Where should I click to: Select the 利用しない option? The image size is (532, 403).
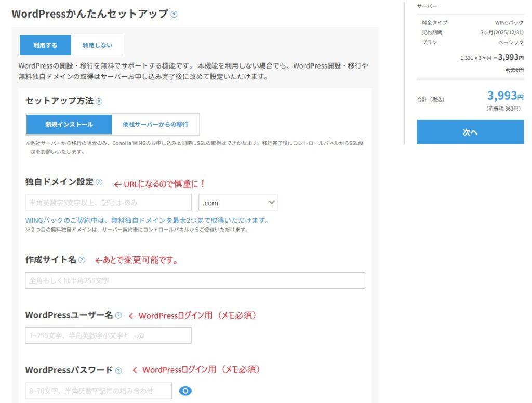(97, 45)
